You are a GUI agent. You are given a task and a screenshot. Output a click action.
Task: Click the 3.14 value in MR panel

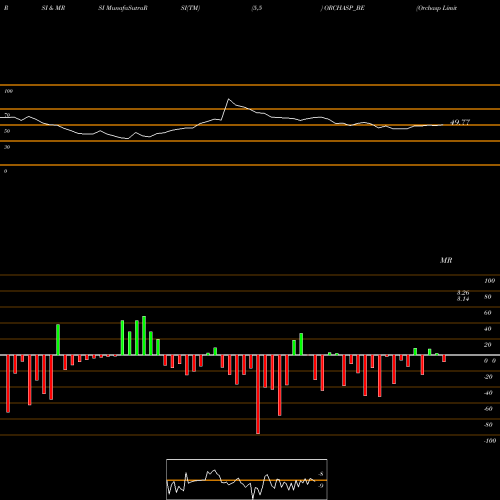(x=463, y=299)
